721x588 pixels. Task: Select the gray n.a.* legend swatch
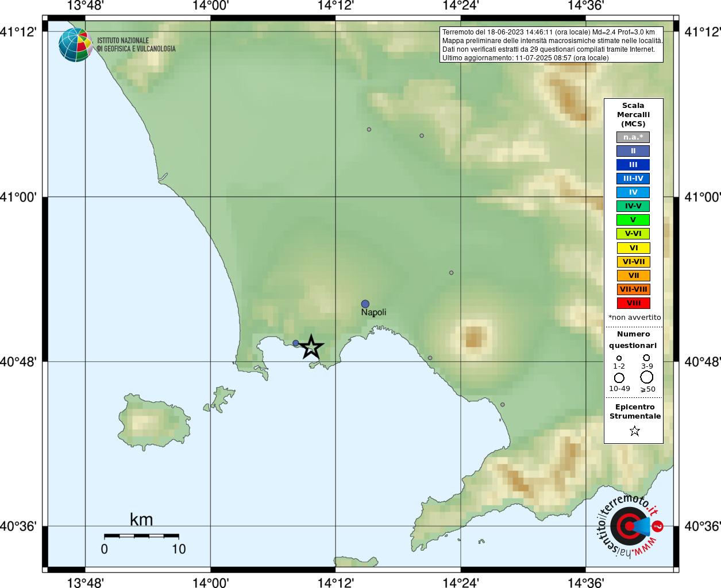[633, 137]
